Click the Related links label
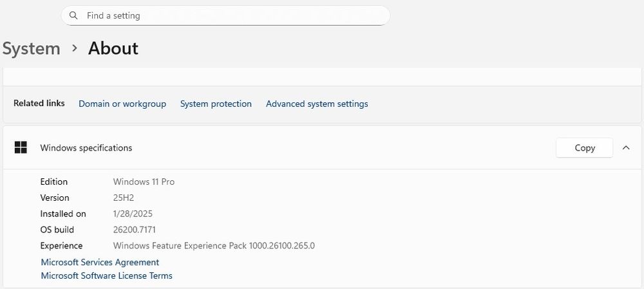The width and height of the screenshot is (644, 289). pos(39,103)
